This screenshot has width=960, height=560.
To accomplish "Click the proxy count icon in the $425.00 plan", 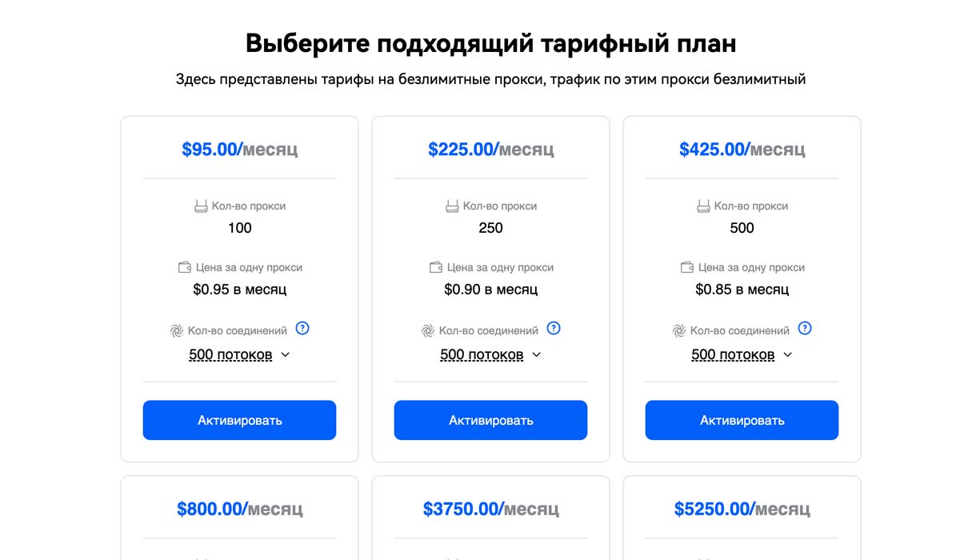I will coord(703,206).
